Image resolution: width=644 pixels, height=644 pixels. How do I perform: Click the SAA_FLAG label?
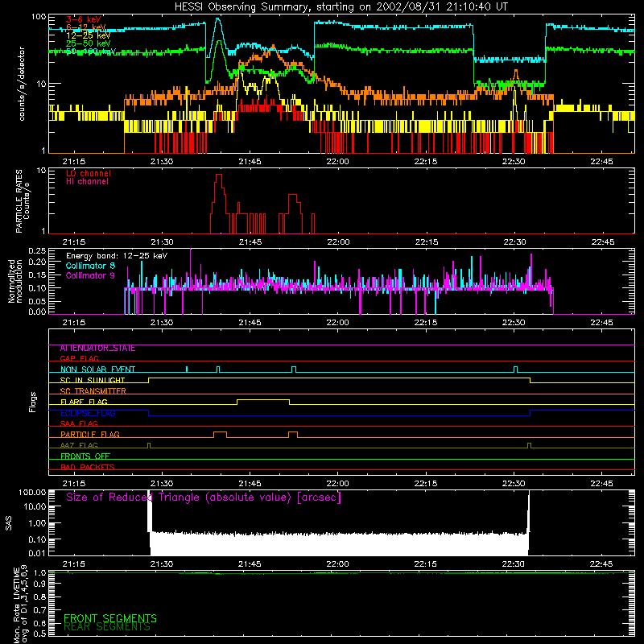pyautogui.click(x=79, y=423)
